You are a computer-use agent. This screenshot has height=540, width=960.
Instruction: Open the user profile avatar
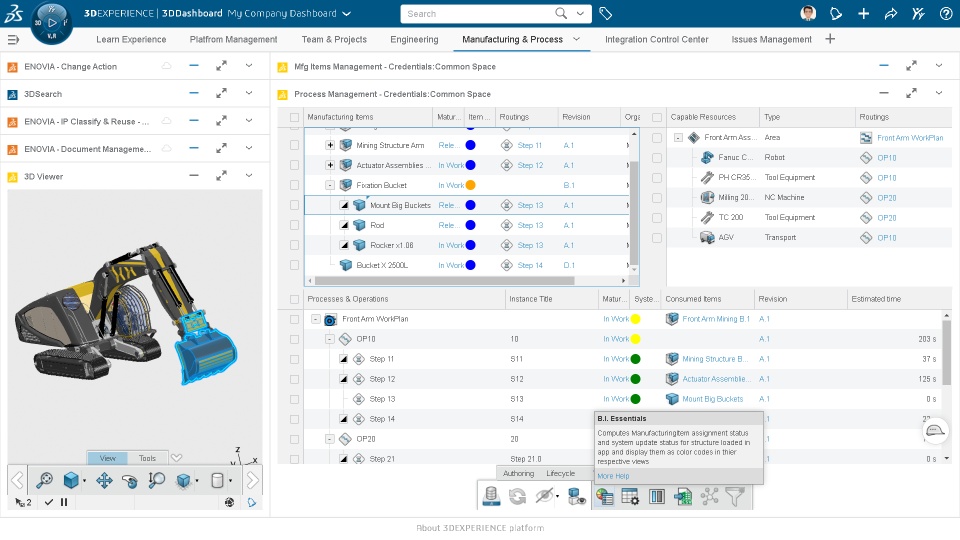coord(808,13)
